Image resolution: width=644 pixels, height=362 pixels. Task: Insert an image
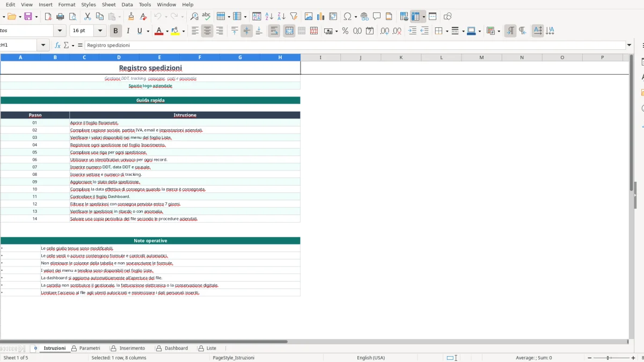[x=309, y=17]
